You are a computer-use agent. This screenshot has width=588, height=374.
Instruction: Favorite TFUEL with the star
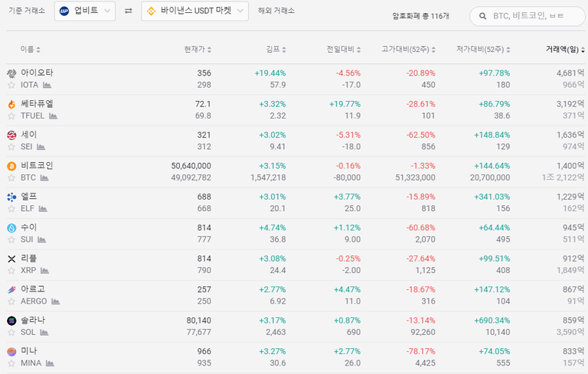click(11, 116)
